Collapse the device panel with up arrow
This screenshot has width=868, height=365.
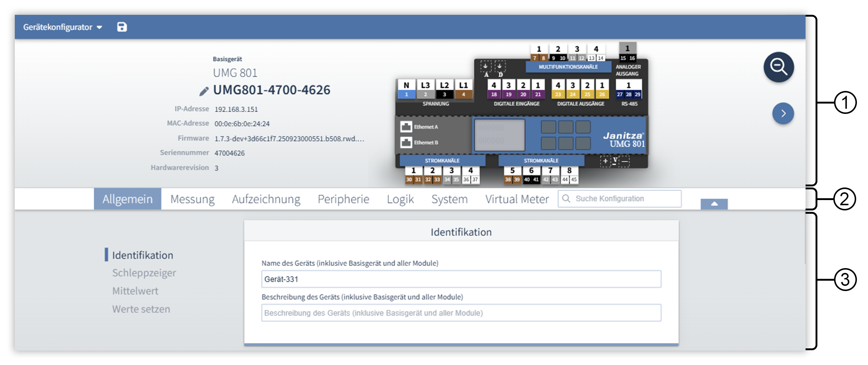click(714, 204)
